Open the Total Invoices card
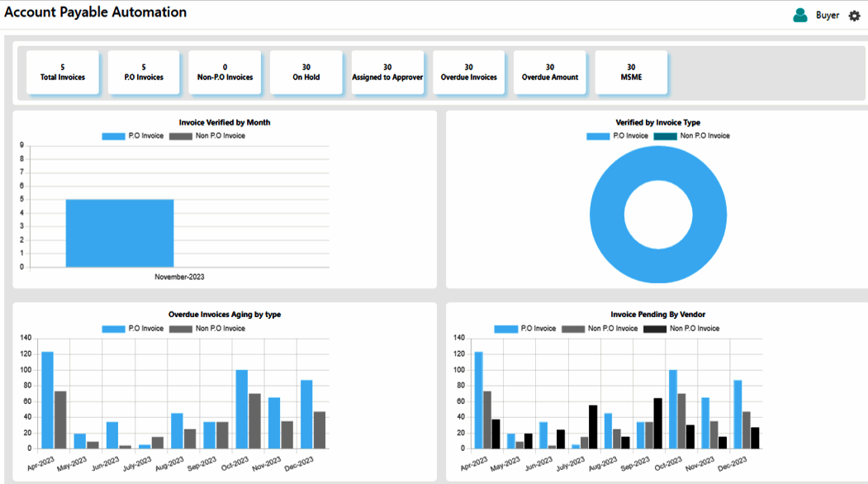 tap(63, 73)
